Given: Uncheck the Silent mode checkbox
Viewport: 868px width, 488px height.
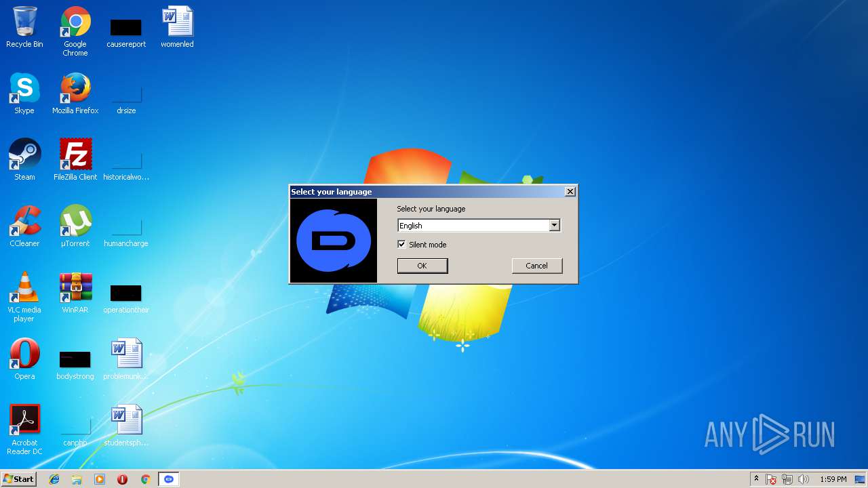Looking at the screenshot, I should point(401,244).
